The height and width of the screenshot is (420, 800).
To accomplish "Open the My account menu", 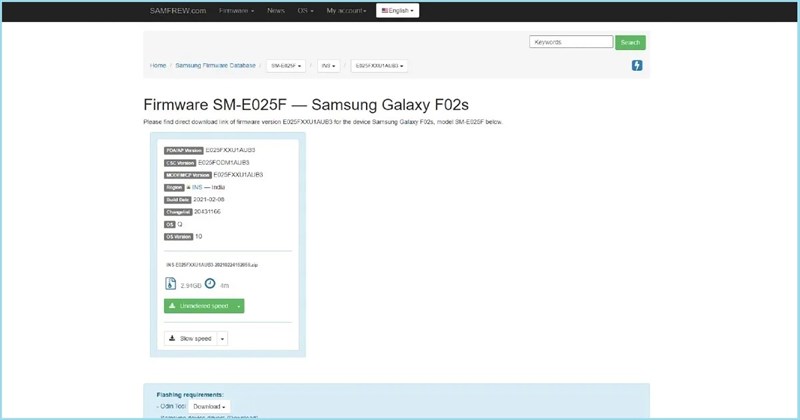I will [x=346, y=11].
